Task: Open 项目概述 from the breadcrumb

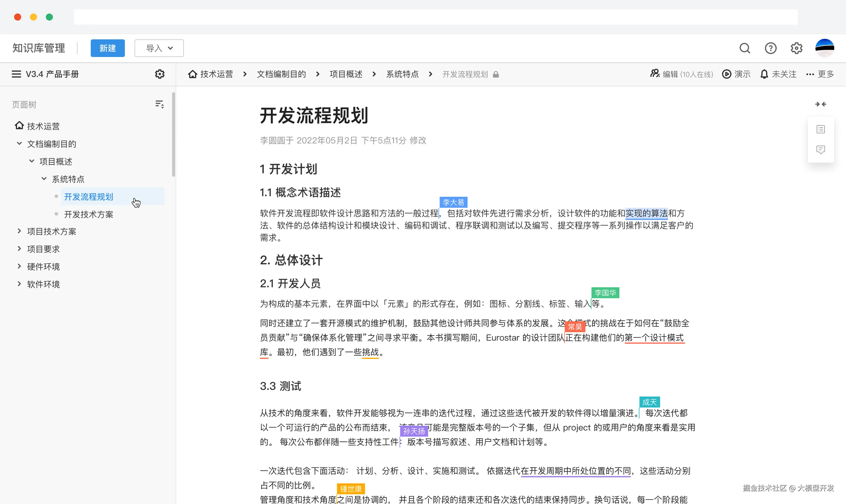Action: click(x=346, y=74)
